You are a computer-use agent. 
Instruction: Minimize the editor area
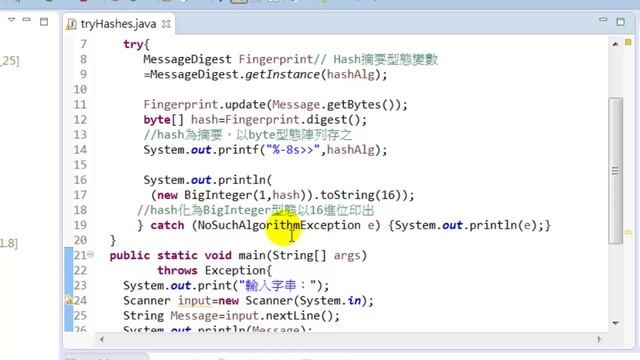[603, 20]
